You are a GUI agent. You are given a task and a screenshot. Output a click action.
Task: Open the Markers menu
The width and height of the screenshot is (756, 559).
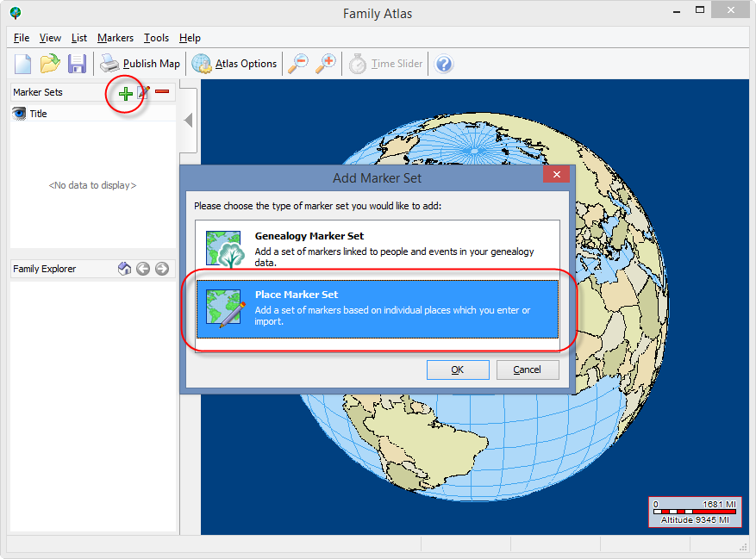(x=116, y=38)
